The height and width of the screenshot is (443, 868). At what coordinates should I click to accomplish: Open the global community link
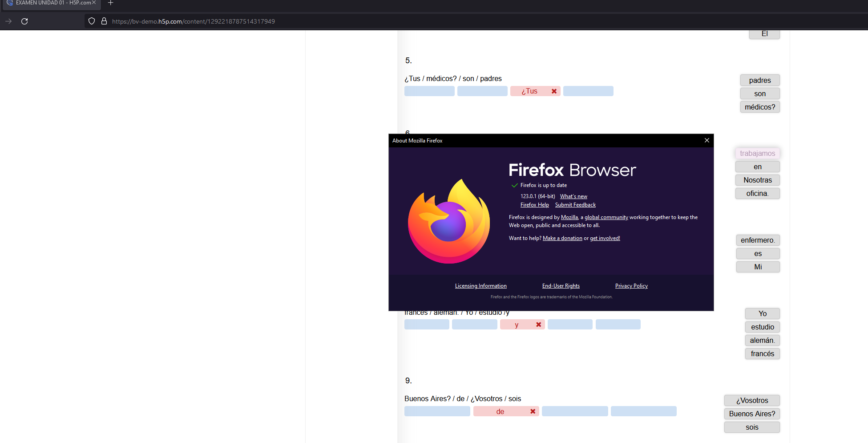point(606,217)
